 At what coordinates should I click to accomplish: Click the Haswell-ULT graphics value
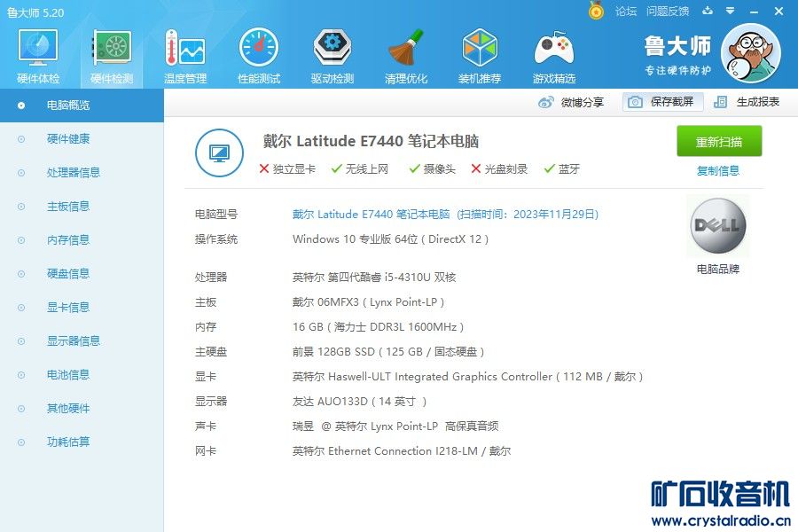click(x=467, y=377)
